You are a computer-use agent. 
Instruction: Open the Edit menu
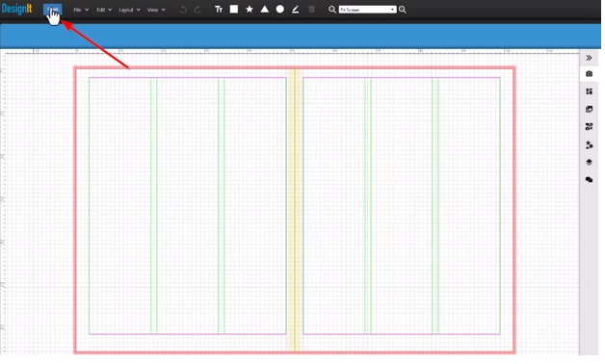104,10
